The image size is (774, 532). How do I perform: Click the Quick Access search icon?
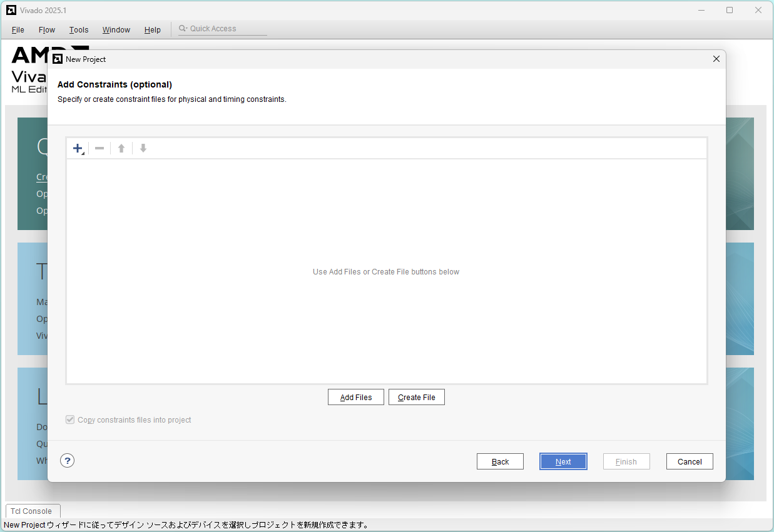click(183, 29)
